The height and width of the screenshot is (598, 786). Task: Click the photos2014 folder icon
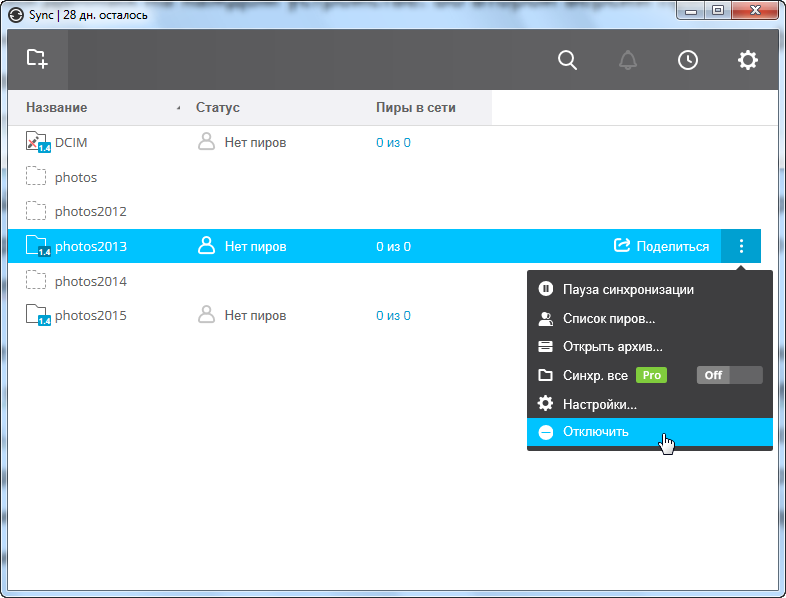point(36,280)
